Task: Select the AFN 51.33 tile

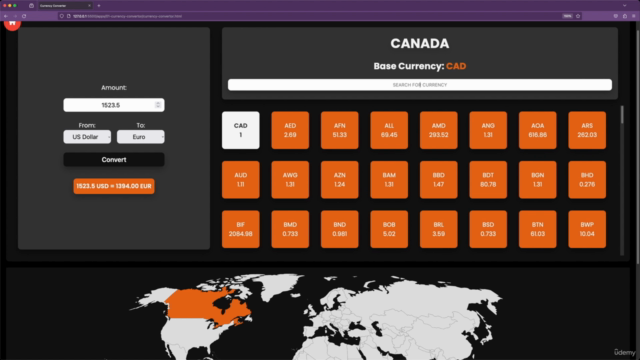Action: [340, 130]
